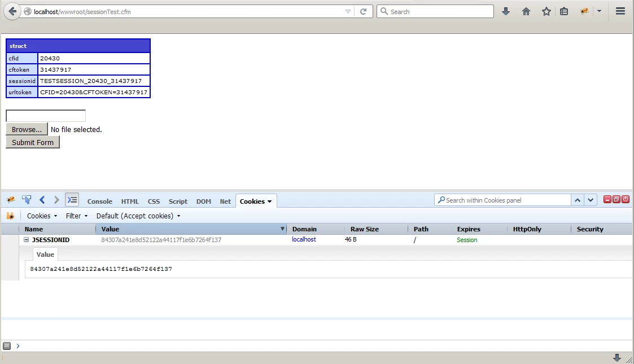Sort cookies by Name column

[58, 229]
